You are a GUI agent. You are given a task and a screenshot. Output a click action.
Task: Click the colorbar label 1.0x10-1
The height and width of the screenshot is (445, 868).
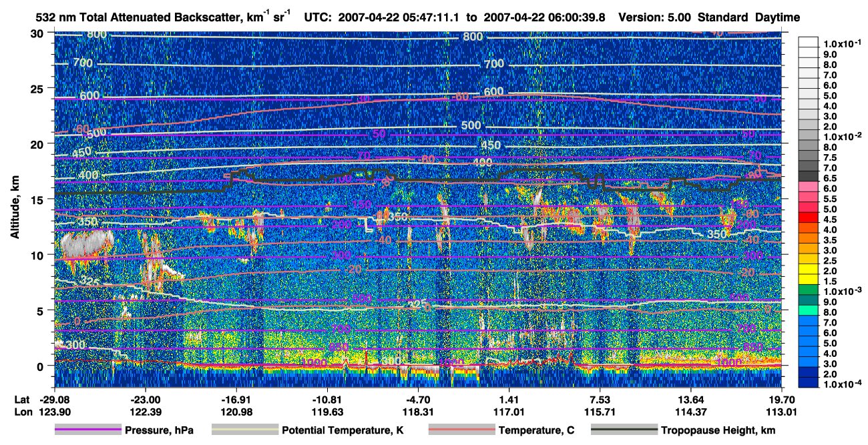(x=843, y=43)
